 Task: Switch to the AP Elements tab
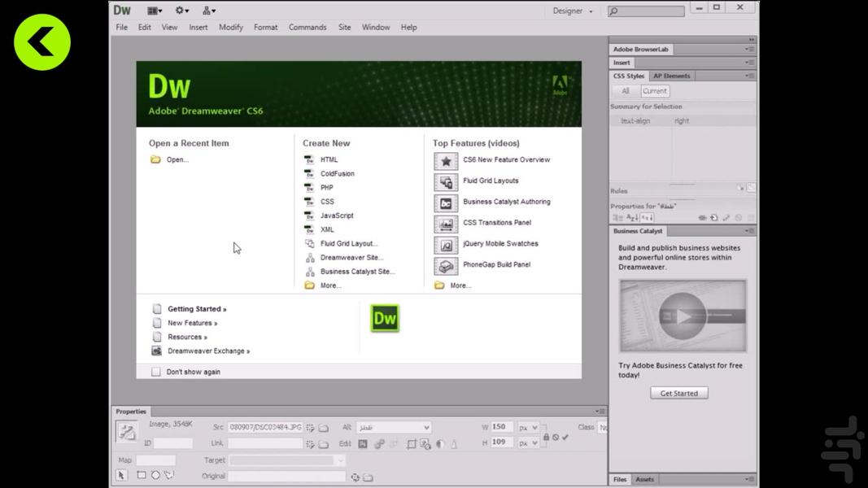[671, 76]
